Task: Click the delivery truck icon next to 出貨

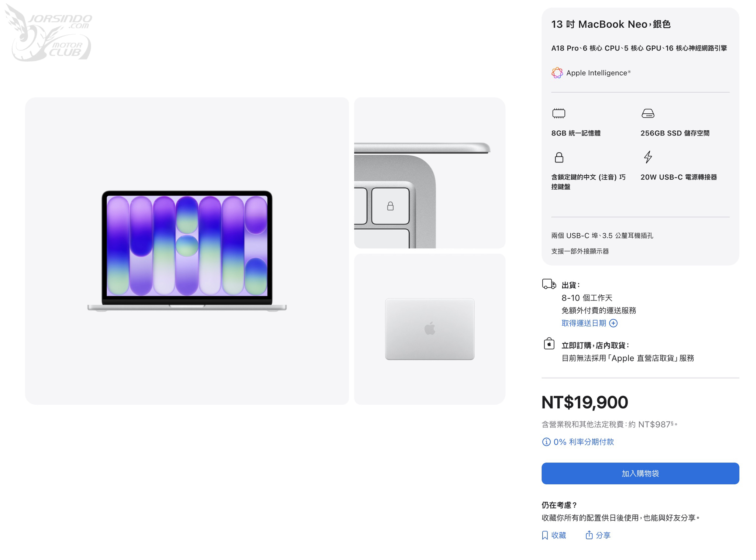Action: coord(549,284)
